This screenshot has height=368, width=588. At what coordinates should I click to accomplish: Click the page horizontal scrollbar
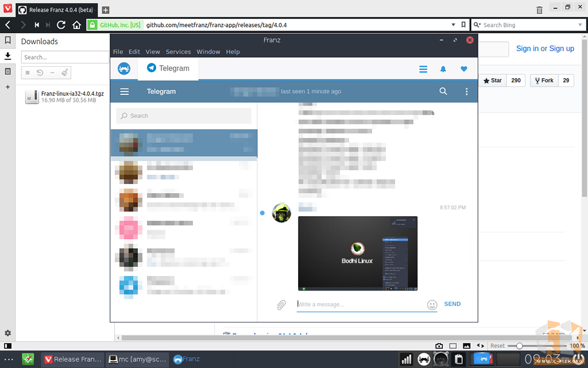coord(347,338)
